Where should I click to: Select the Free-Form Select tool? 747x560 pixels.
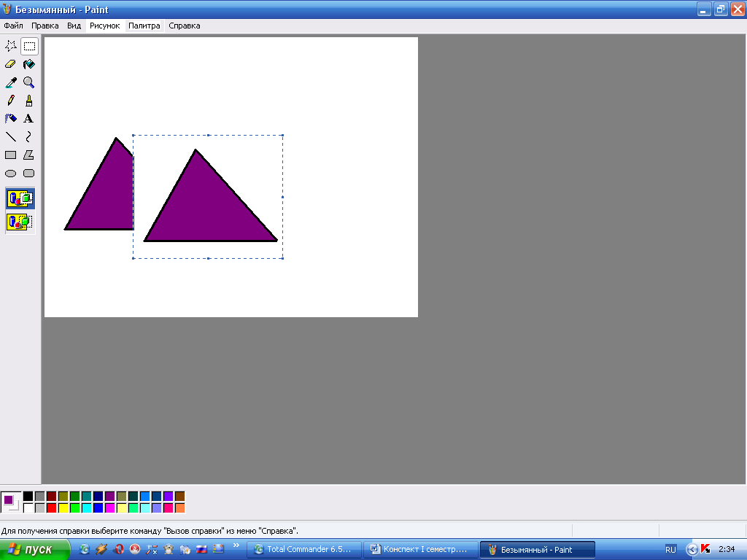coord(10,46)
